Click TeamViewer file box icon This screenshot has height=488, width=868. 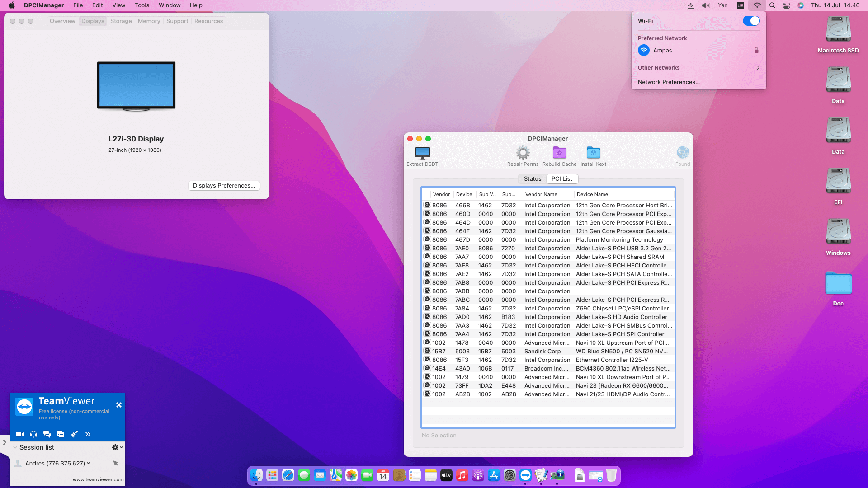coord(61,434)
